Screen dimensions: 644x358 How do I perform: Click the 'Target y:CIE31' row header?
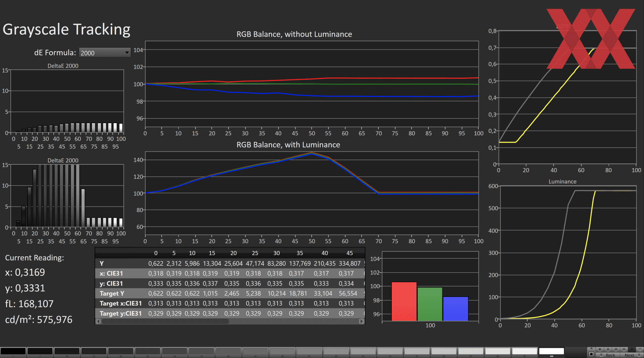pos(121,313)
